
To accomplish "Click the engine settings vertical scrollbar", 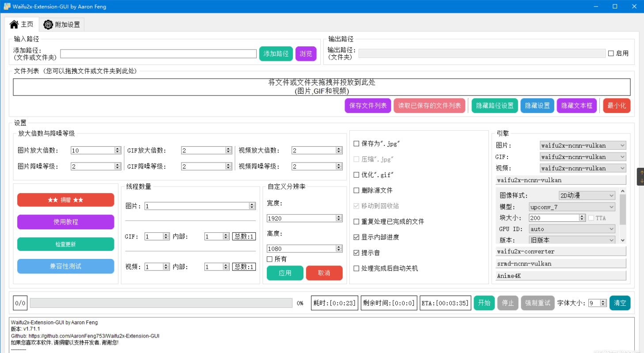I will (623, 216).
